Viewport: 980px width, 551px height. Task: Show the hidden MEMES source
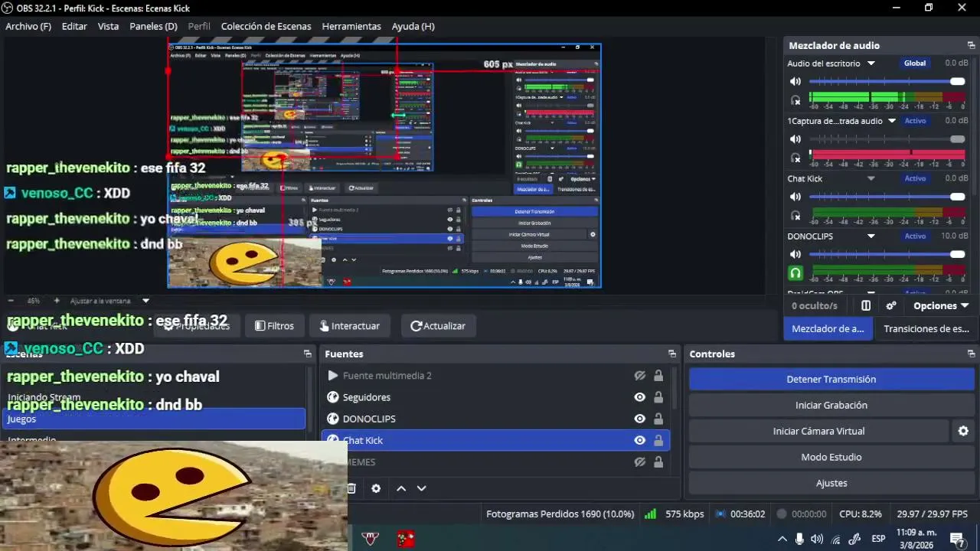[x=640, y=461]
